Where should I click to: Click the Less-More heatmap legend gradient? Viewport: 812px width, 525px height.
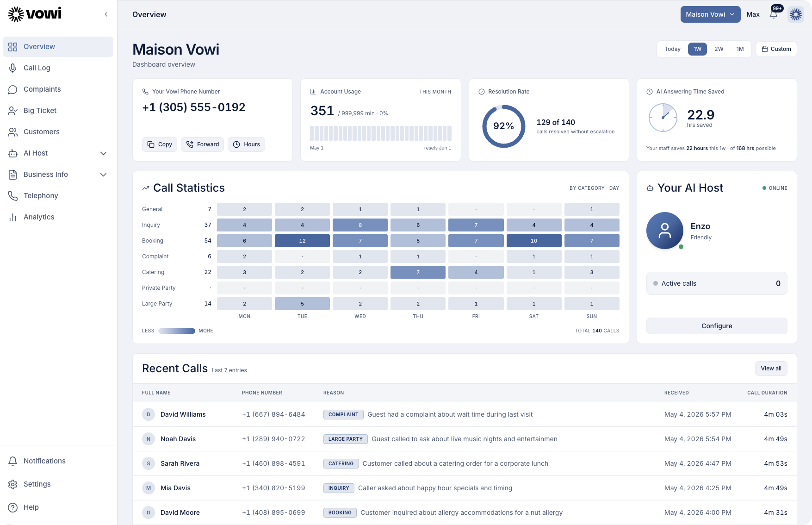(176, 331)
